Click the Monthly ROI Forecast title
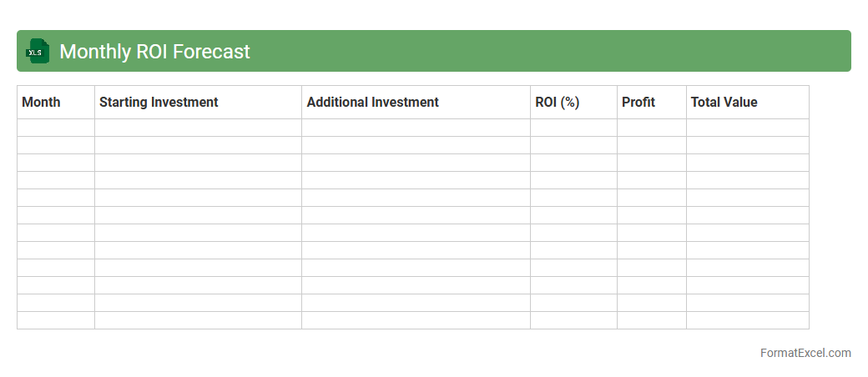Screen dimensions: 868x377 [x=154, y=52]
